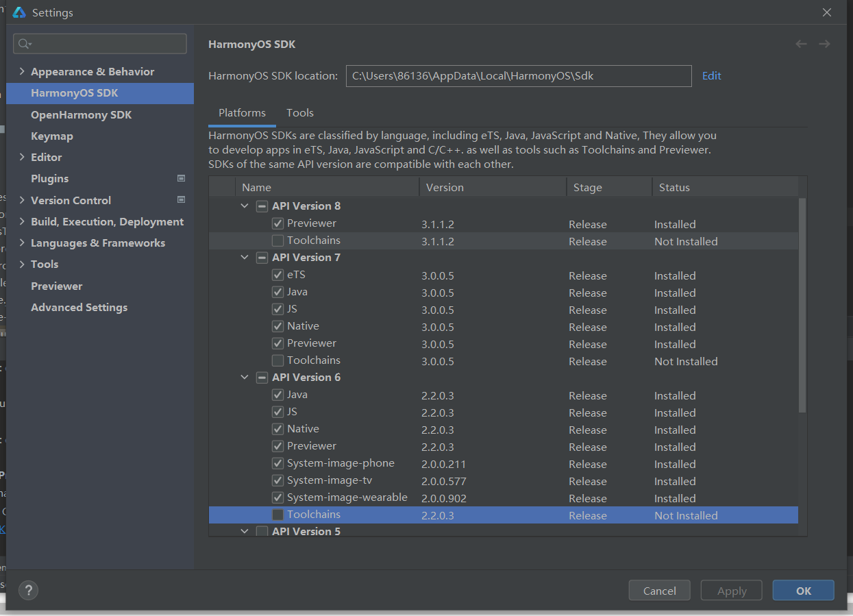
Task: Check the Toolchains 3.0.0.5 checkbox
Action: pos(277,360)
